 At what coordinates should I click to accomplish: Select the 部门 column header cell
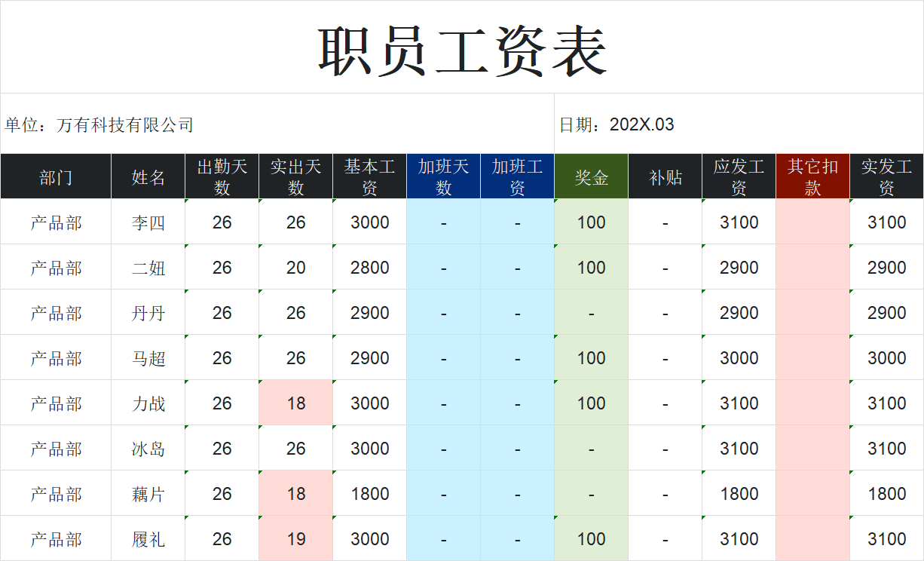coord(56,175)
